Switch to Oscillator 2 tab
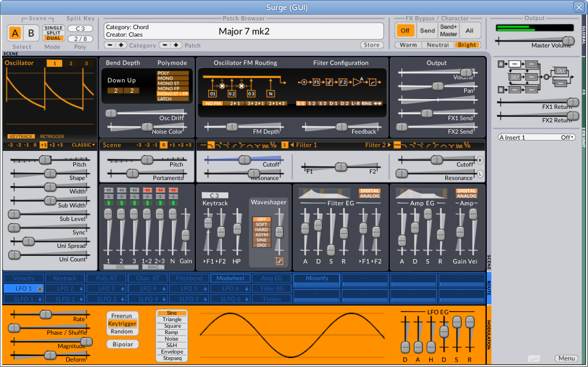The height and width of the screenshot is (367, 588). 71,64
